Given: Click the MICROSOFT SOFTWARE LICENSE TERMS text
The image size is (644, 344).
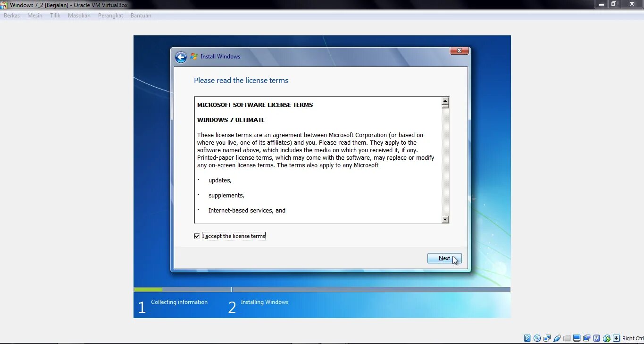Looking at the screenshot, I should tap(255, 105).
